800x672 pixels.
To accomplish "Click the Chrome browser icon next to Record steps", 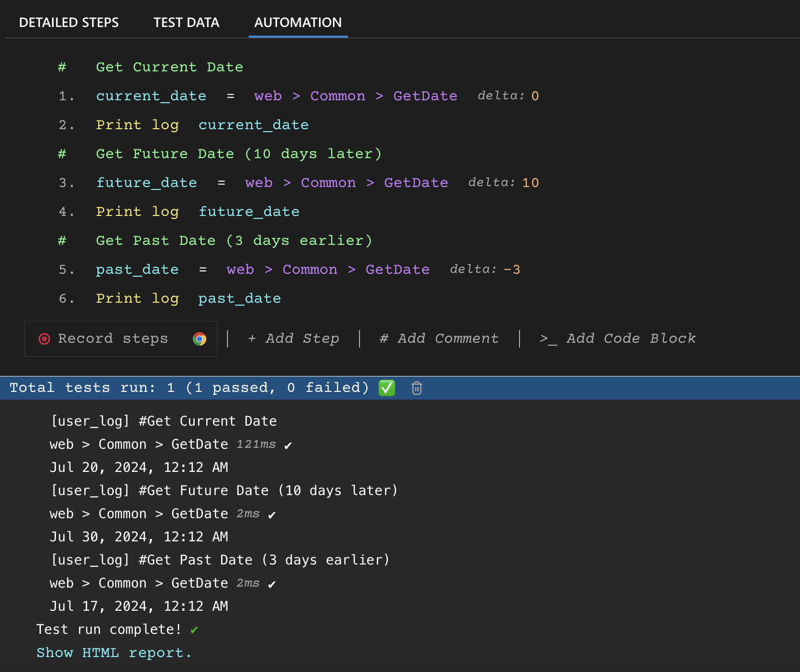I will click(x=200, y=339).
